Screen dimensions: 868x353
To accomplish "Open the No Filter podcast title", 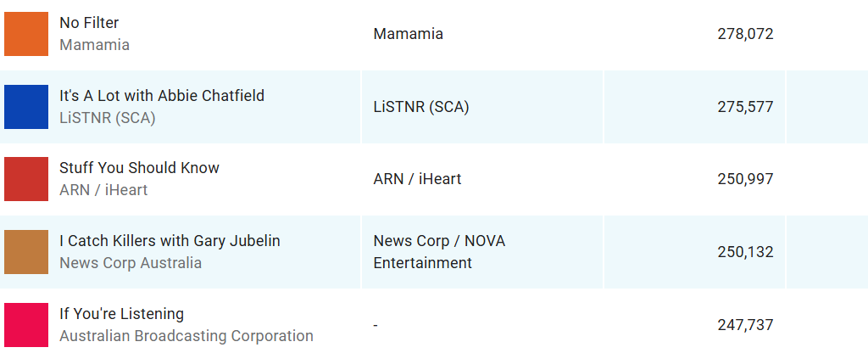I will [x=89, y=23].
